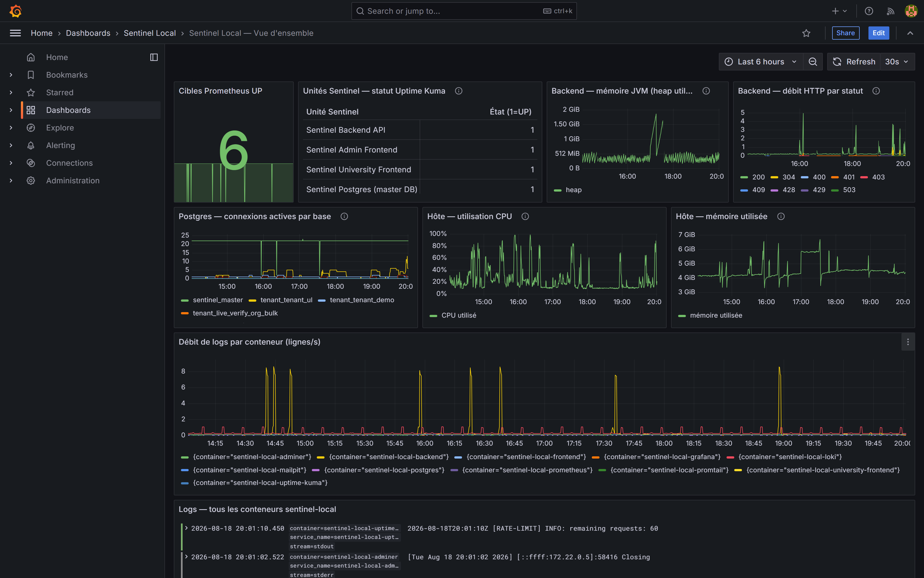Click the Explore compass icon

pyautogui.click(x=31, y=128)
